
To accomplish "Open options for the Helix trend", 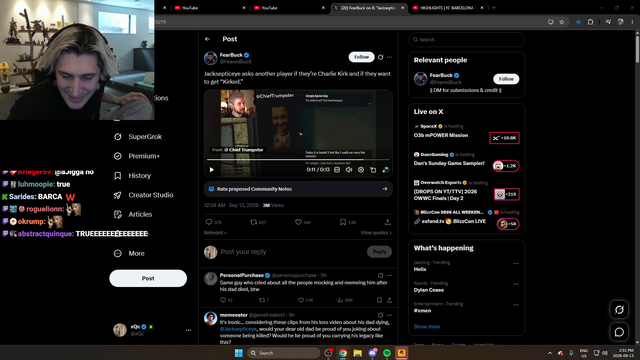I will 516,263.
